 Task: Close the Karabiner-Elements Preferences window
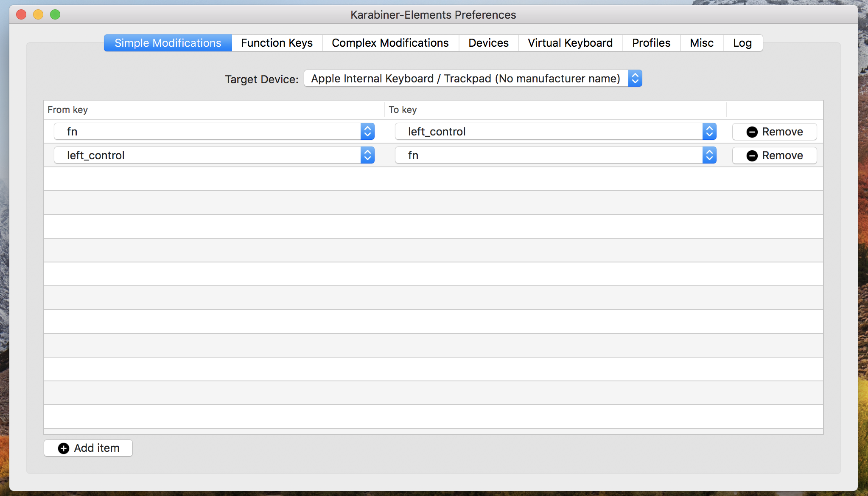21,14
